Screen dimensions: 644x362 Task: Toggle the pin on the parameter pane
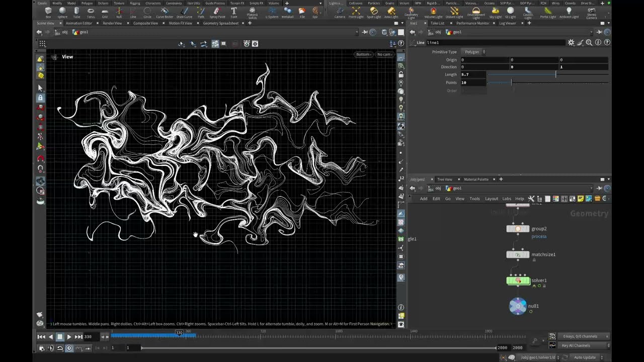point(600,32)
